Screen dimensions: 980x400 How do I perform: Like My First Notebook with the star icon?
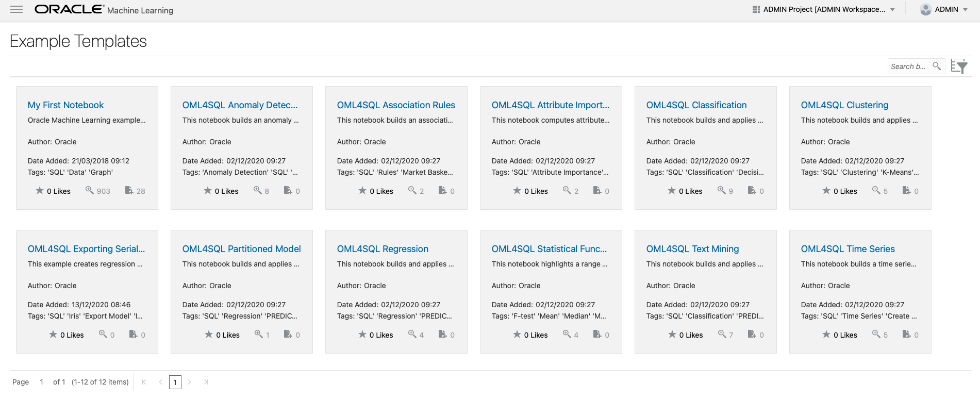point(40,191)
